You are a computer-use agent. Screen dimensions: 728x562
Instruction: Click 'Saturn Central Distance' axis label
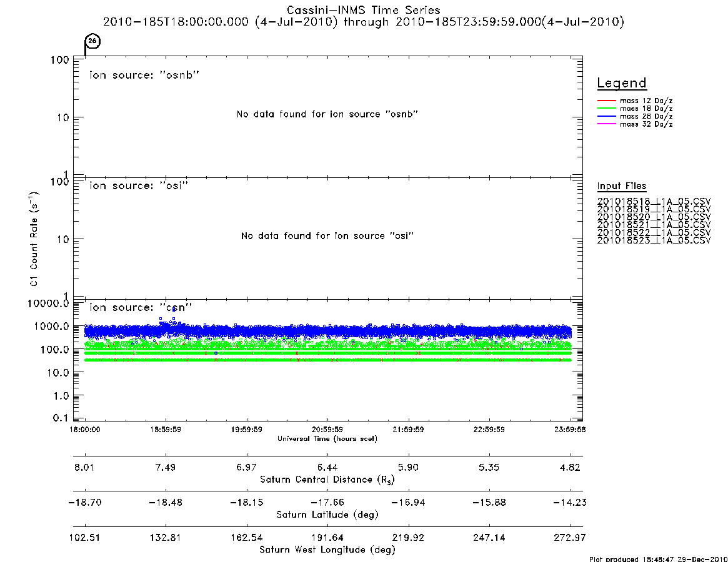coord(327,480)
